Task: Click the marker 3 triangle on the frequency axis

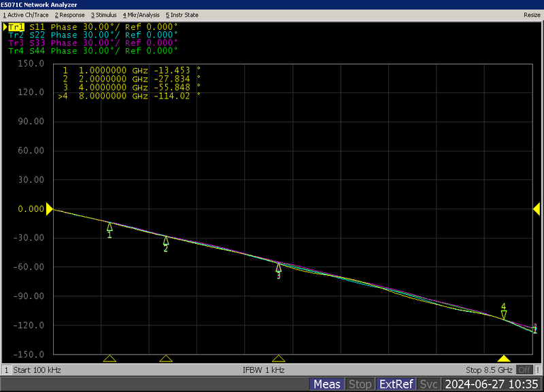Action: click(x=278, y=358)
